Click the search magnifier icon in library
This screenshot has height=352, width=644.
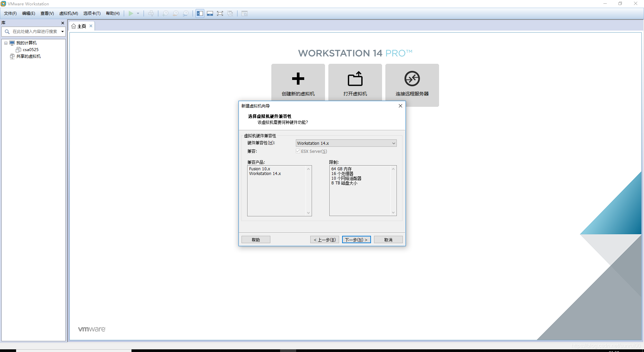[7, 32]
